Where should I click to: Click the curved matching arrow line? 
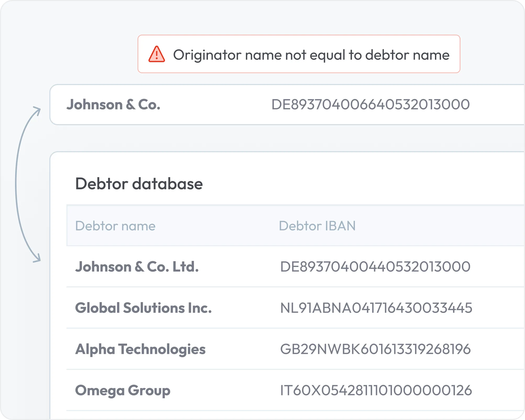[x=16, y=184]
